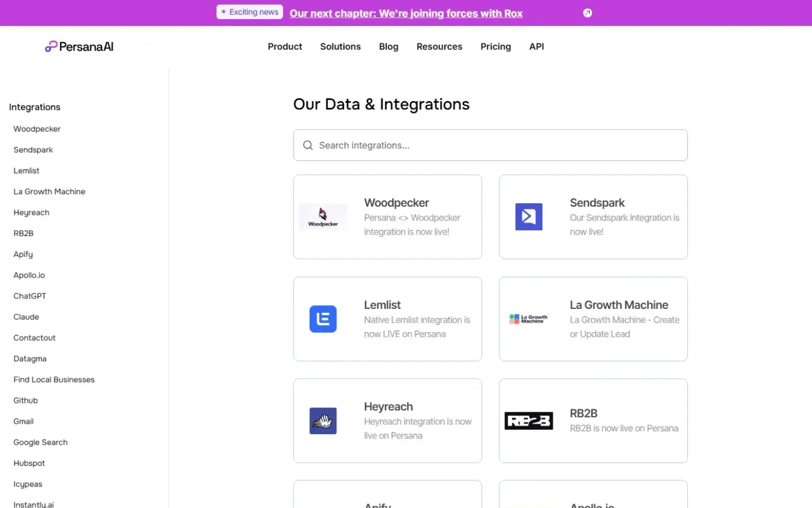Click the arrow icon in announcement banner
The image size is (812, 508).
[588, 13]
